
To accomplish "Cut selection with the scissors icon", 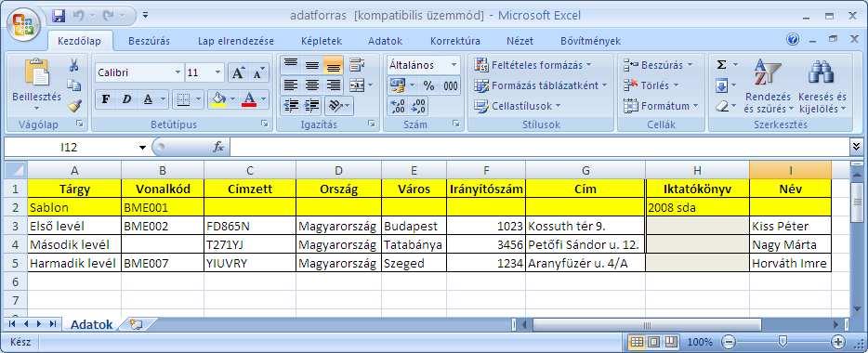I will (73, 66).
